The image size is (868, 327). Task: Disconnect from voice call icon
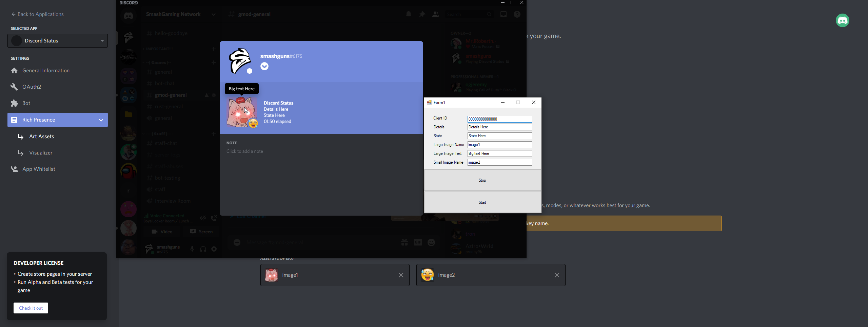pyautogui.click(x=214, y=218)
